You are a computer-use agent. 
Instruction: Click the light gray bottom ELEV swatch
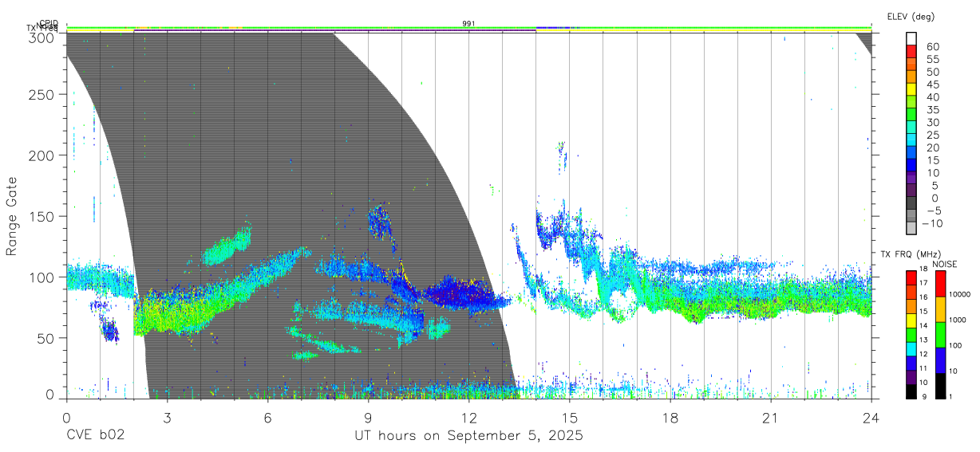click(x=912, y=229)
